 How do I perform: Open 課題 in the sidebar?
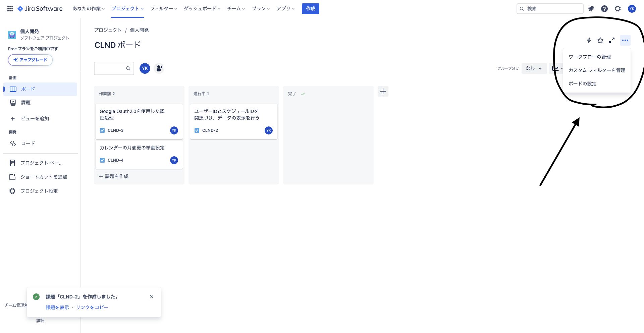point(40,103)
